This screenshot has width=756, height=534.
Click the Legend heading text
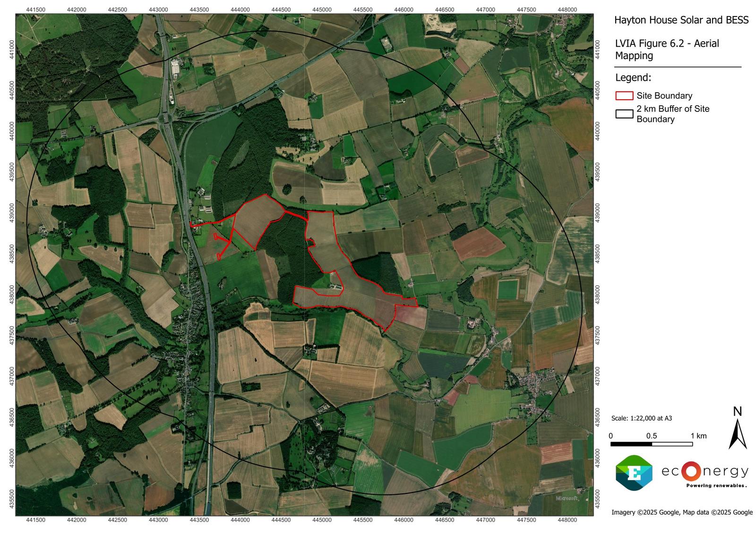coord(633,77)
